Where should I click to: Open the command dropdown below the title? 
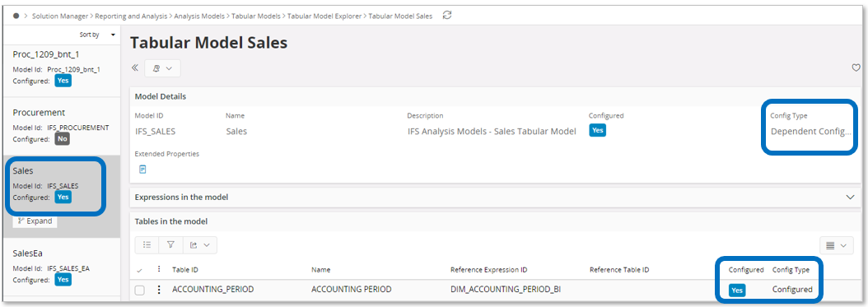(x=162, y=68)
